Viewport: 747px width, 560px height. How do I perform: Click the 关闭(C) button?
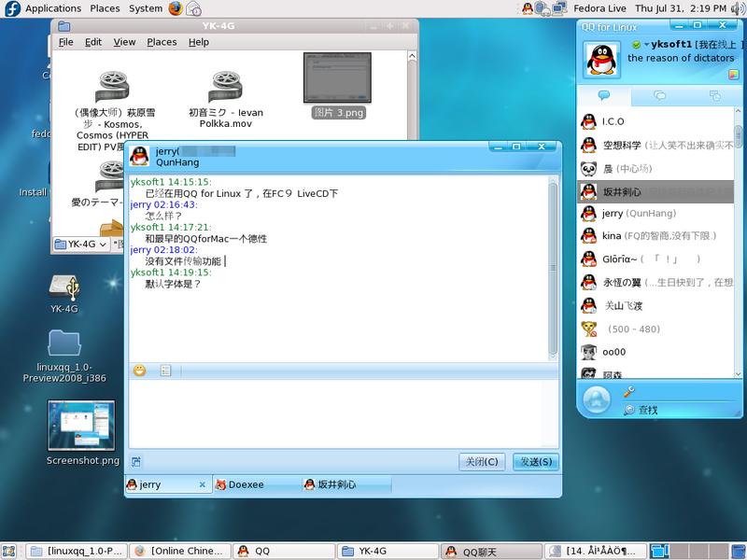point(482,461)
